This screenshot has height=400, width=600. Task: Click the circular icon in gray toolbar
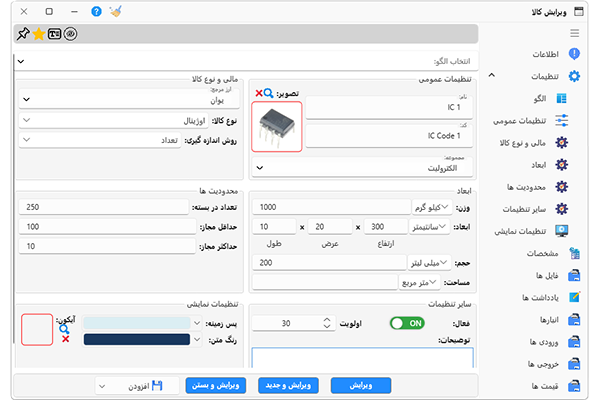tap(70, 34)
